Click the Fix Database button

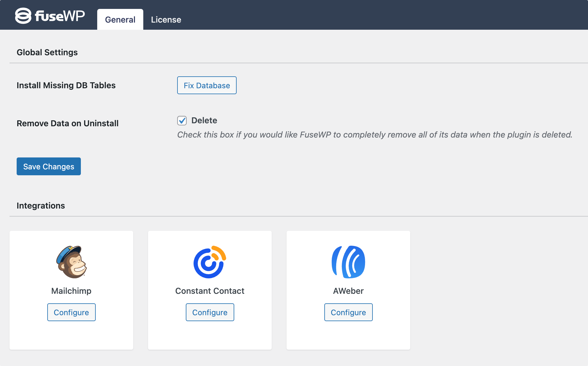207,85
